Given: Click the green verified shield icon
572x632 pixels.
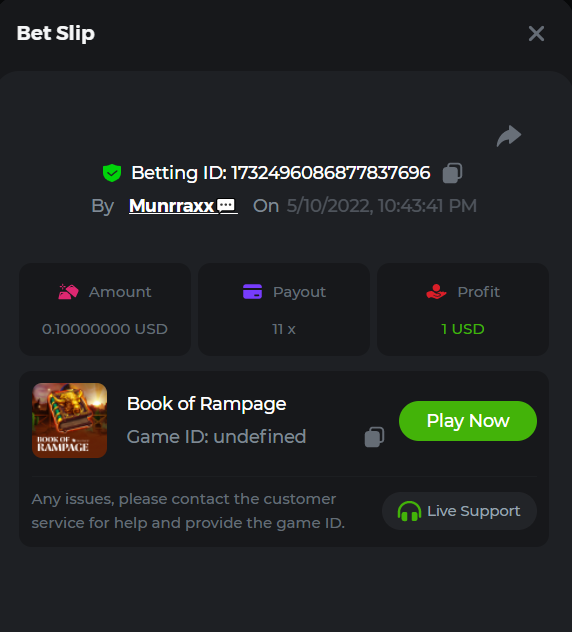Looking at the screenshot, I should tap(112, 173).
